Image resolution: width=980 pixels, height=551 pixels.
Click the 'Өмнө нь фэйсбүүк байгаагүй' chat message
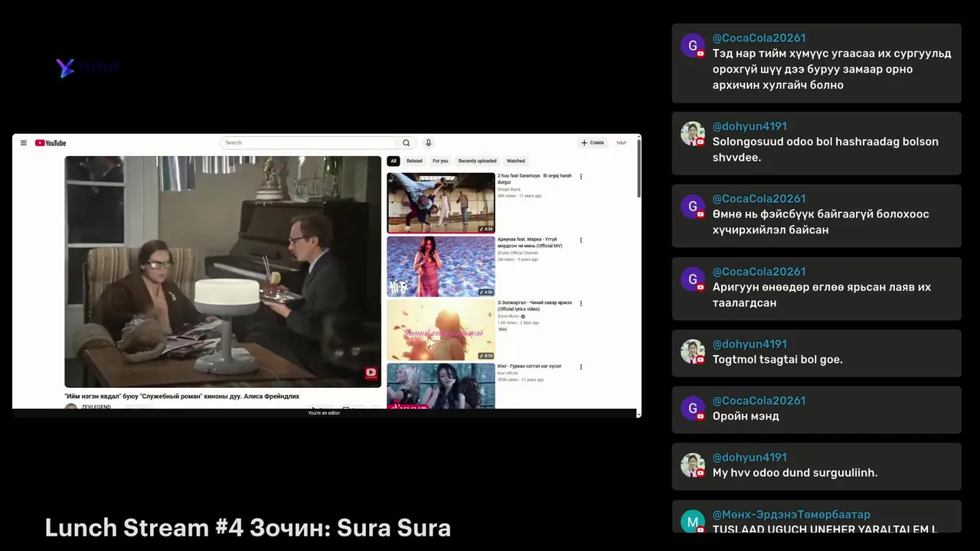click(821, 222)
